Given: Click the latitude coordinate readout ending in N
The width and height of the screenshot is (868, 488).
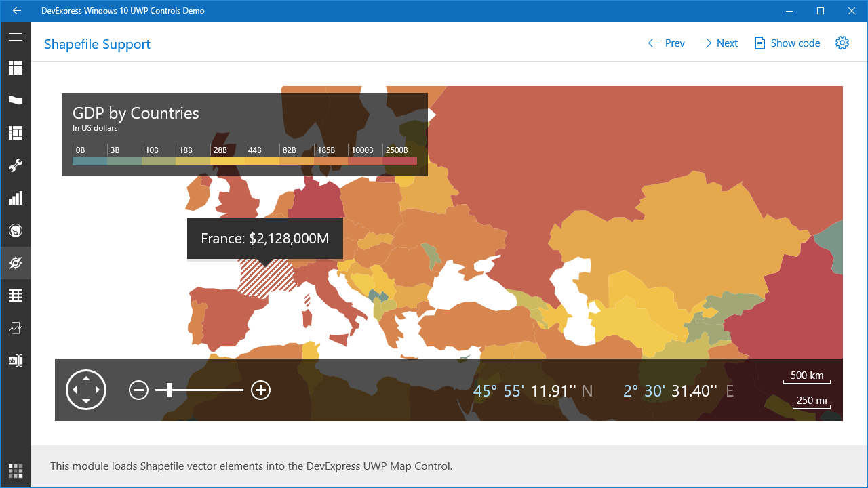Looking at the screenshot, I should [533, 390].
